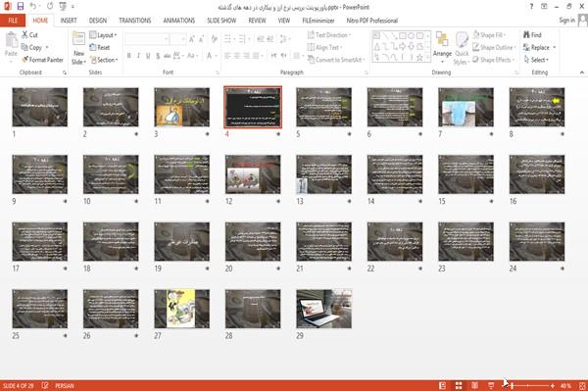
Task: Open Text Direction dropdown
Action: pos(329,35)
